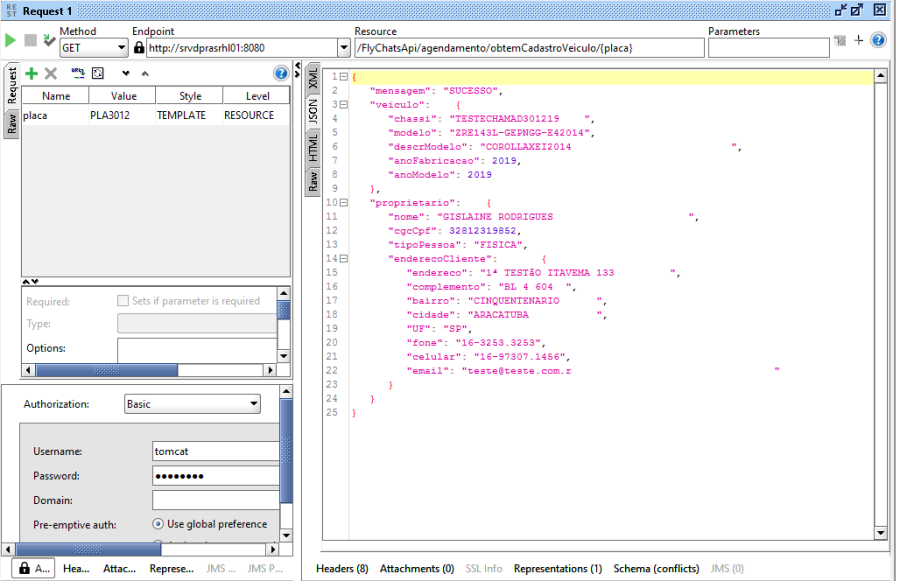
Task: Remove the selected parameter with the X icon
Action: (51, 73)
